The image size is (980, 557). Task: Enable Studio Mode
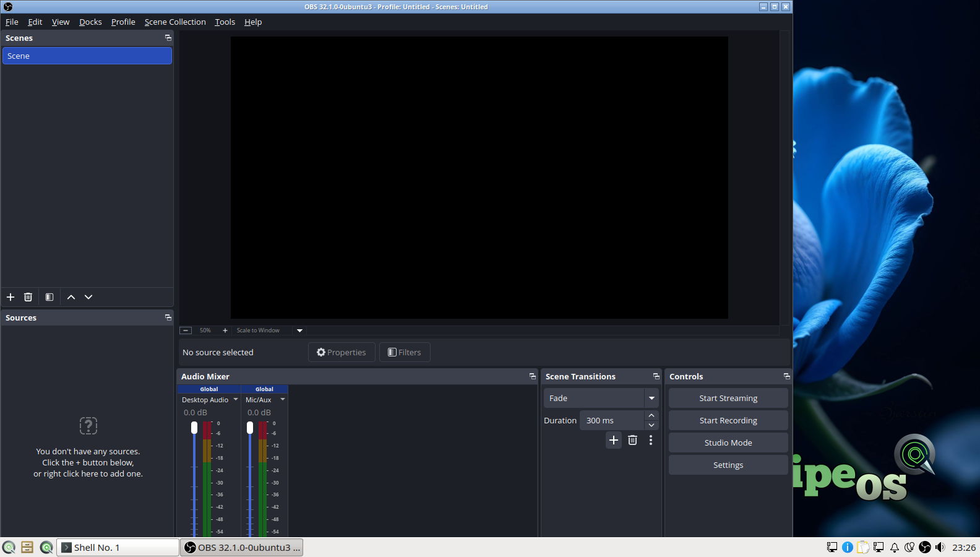pos(728,443)
